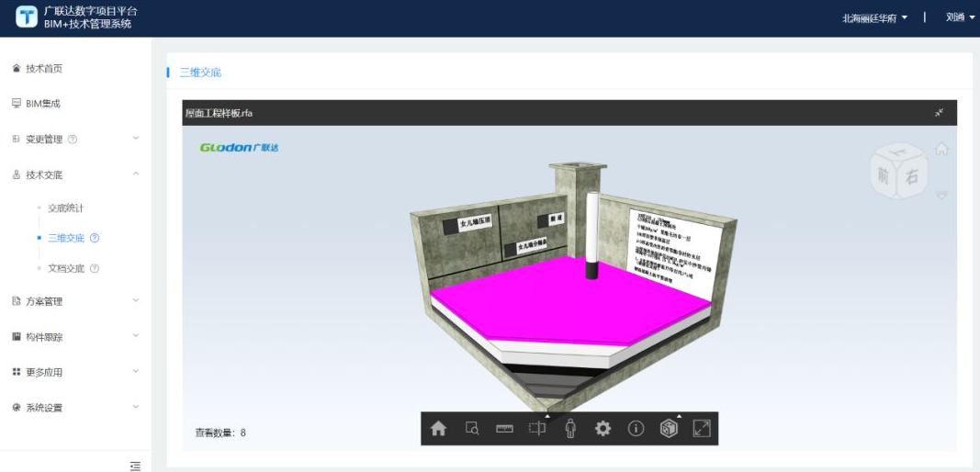Open viewer settings gear
980x472 pixels.
coord(603,428)
